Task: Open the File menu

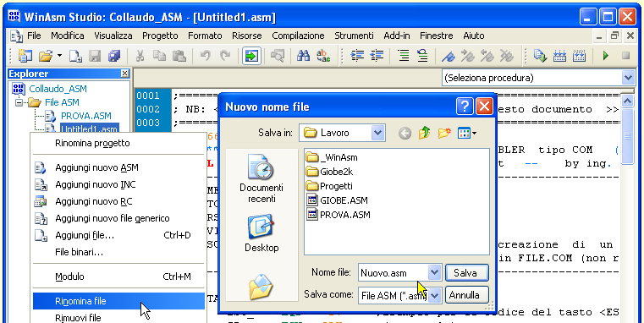Action: (34, 36)
